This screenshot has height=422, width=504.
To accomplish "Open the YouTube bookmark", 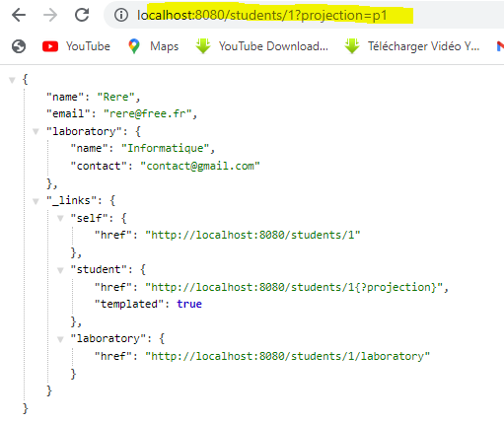I will [x=76, y=46].
